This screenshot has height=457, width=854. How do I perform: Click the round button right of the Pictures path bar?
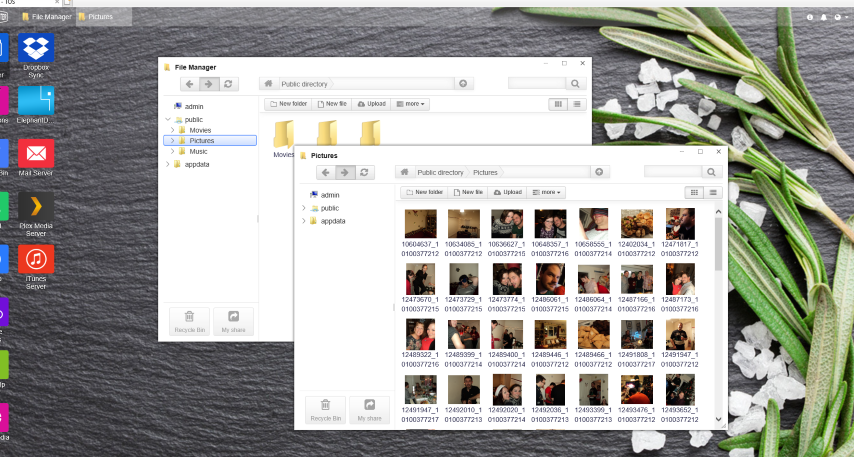coord(599,172)
